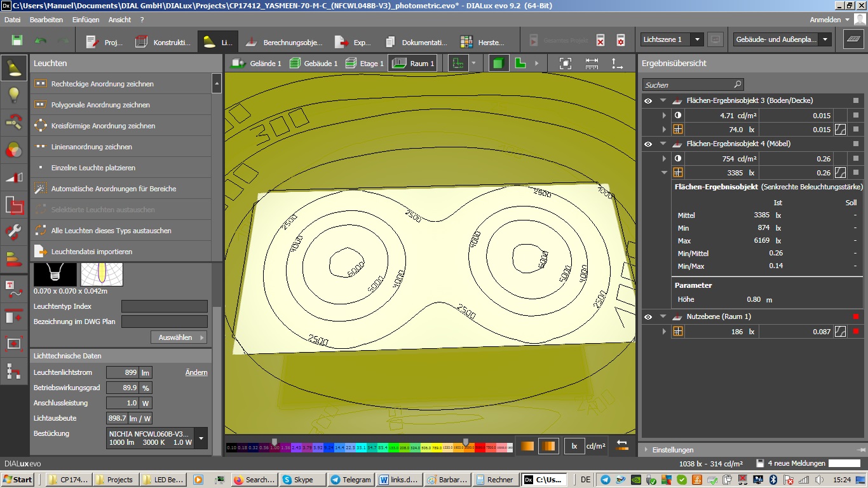
Task: Open the Gebäude- und Außenplan dropdown
Action: (x=782, y=39)
